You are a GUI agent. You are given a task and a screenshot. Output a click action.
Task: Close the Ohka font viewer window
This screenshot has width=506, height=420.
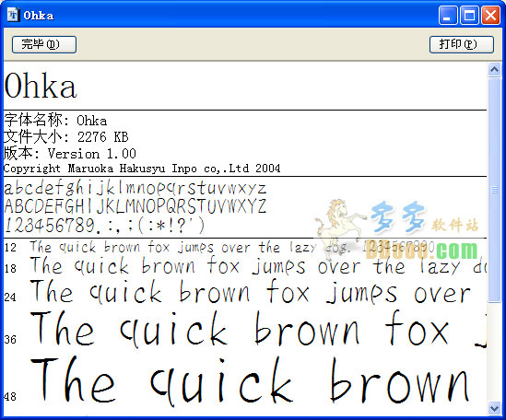click(x=490, y=15)
